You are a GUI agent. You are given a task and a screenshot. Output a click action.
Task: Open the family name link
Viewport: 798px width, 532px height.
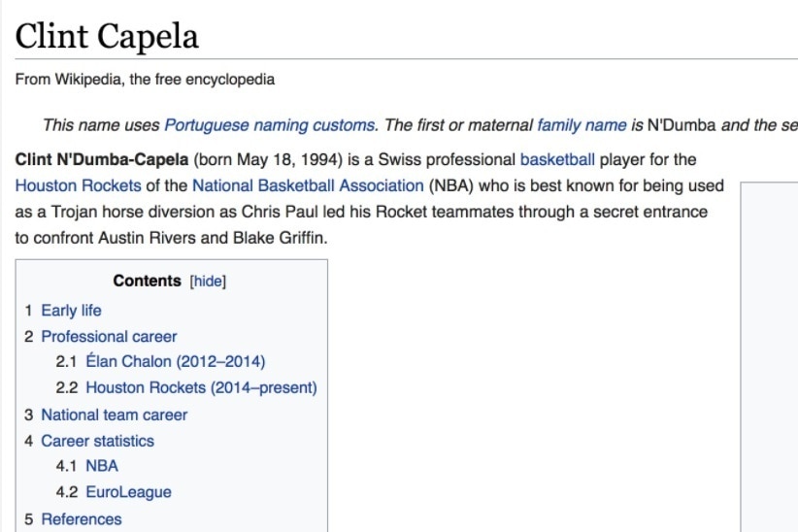(x=582, y=125)
